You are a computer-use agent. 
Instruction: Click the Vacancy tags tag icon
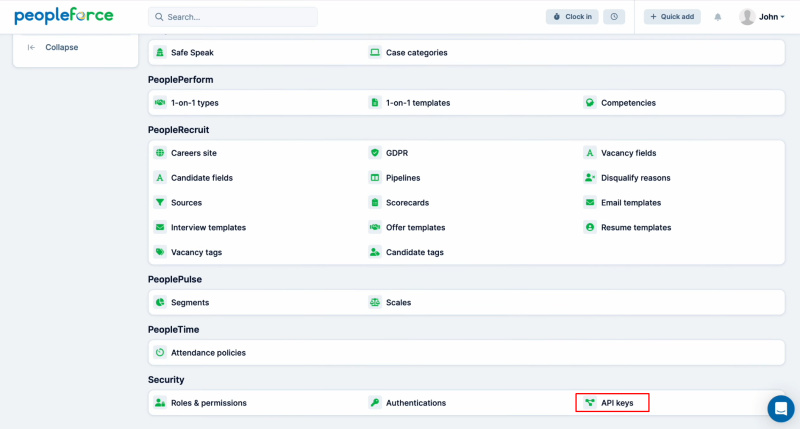coord(160,252)
